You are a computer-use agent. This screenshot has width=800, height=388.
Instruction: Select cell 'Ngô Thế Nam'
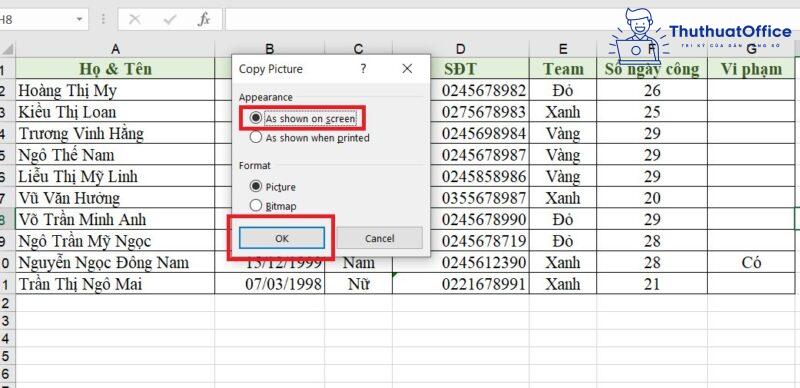(x=115, y=155)
